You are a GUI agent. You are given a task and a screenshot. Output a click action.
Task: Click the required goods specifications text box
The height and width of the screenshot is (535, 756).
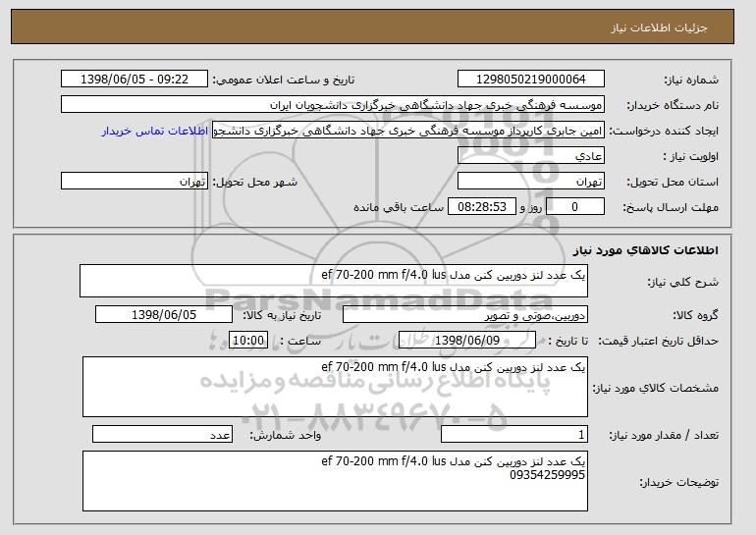(x=335, y=387)
